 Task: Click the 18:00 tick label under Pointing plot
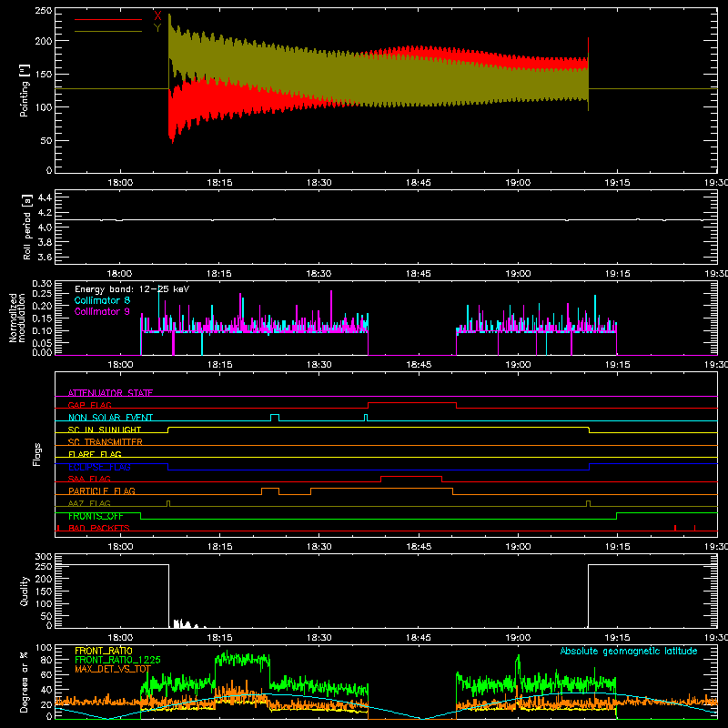[120, 183]
